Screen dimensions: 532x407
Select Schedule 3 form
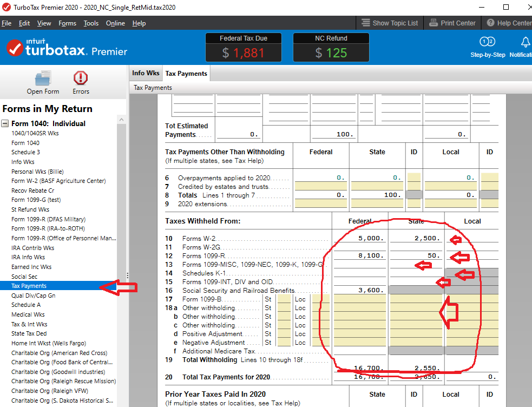pos(25,152)
